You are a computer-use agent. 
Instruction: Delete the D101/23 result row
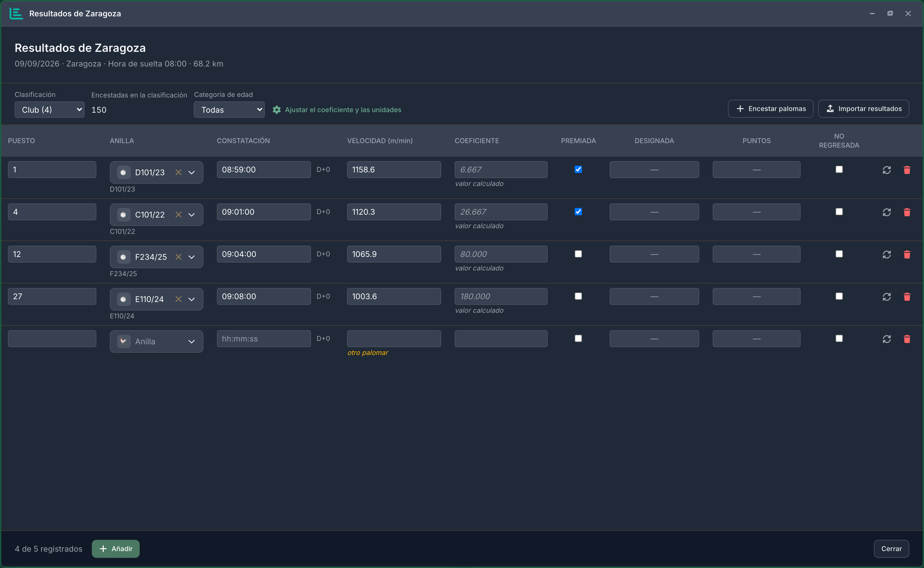coord(907,170)
